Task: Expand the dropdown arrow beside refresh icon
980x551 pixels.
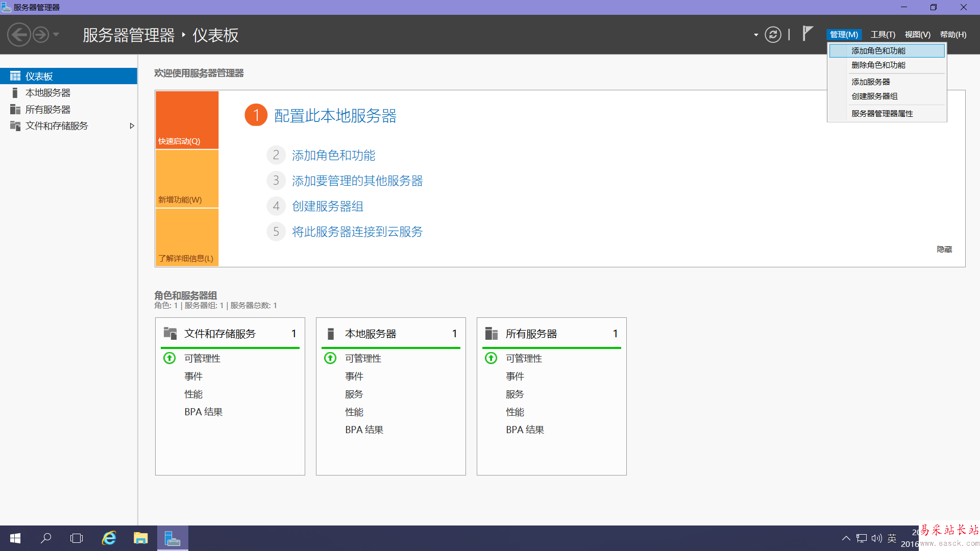Action: click(x=756, y=35)
